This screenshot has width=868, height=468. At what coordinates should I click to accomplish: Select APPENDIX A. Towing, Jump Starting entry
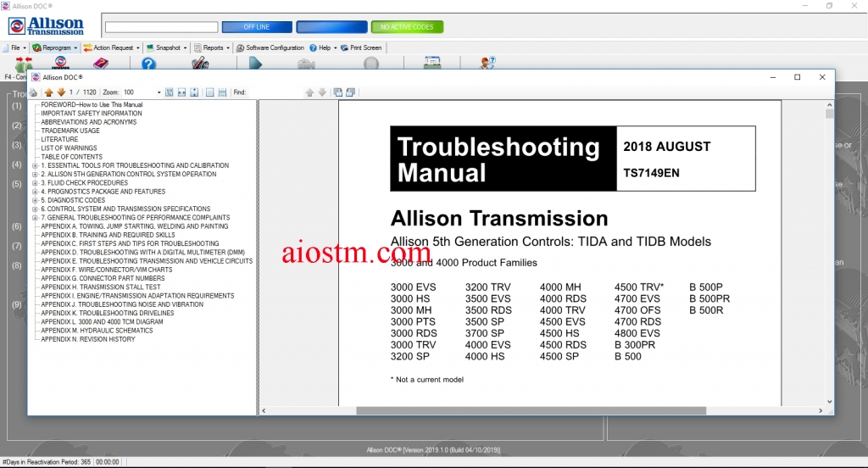point(135,226)
